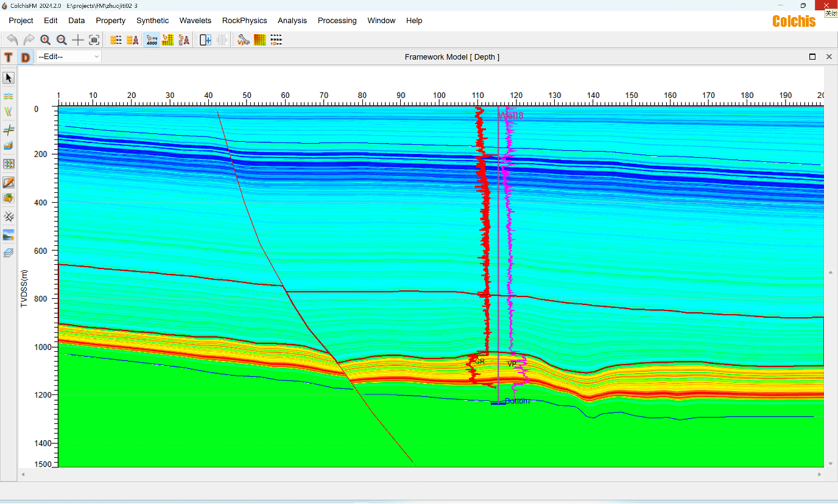838x504 pixels.
Task: Click the greyed horizontal expand icon
Action: click(222, 40)
